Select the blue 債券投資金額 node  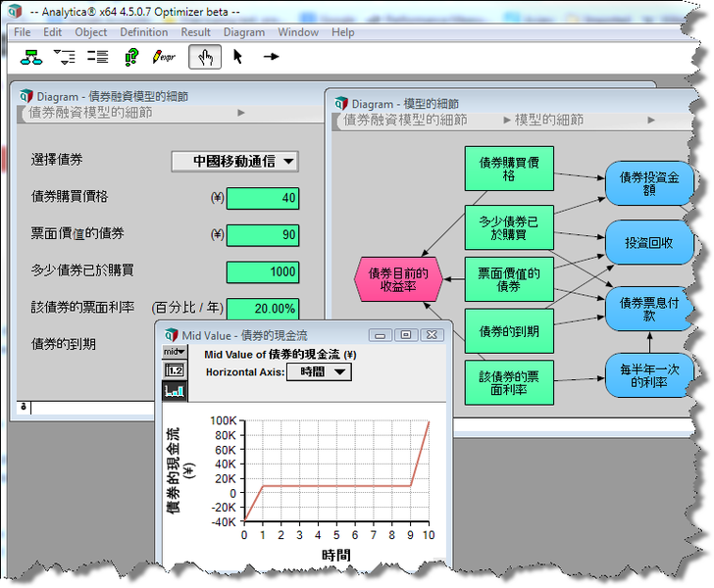[x=649, y=183]
